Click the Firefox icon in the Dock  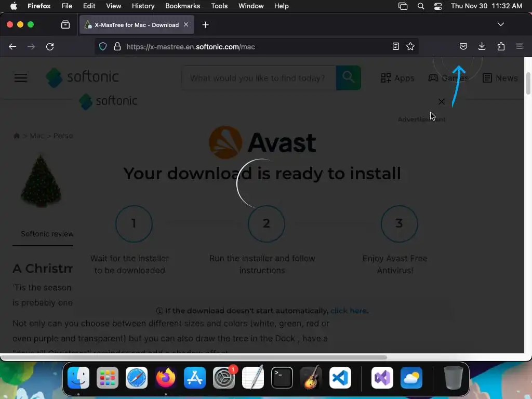pyautogui.click(x=166, y=377)
